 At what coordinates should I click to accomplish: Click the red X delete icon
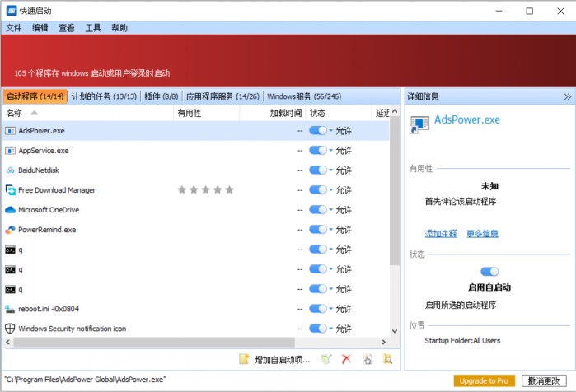pos(347,359)
